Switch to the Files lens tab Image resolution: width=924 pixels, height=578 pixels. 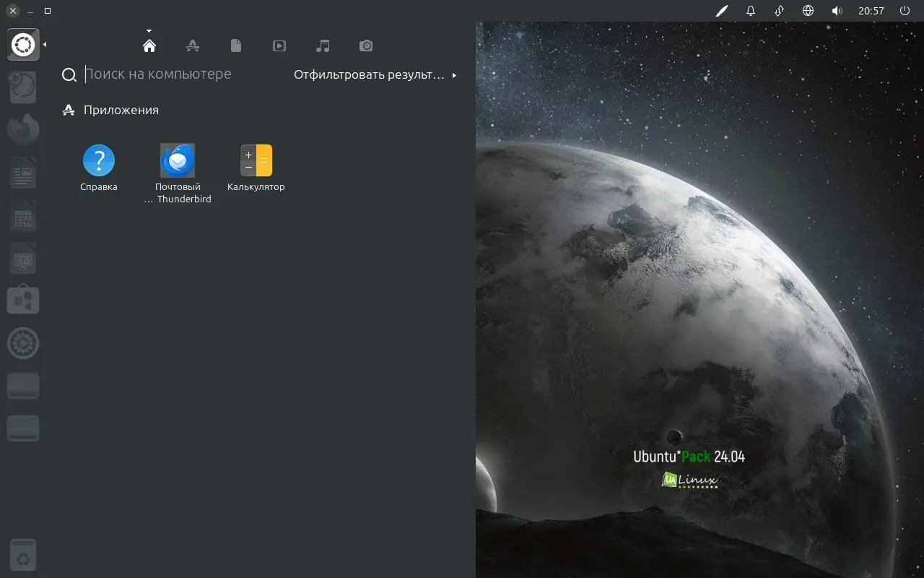pyautogui.click(x=236, y=46)
